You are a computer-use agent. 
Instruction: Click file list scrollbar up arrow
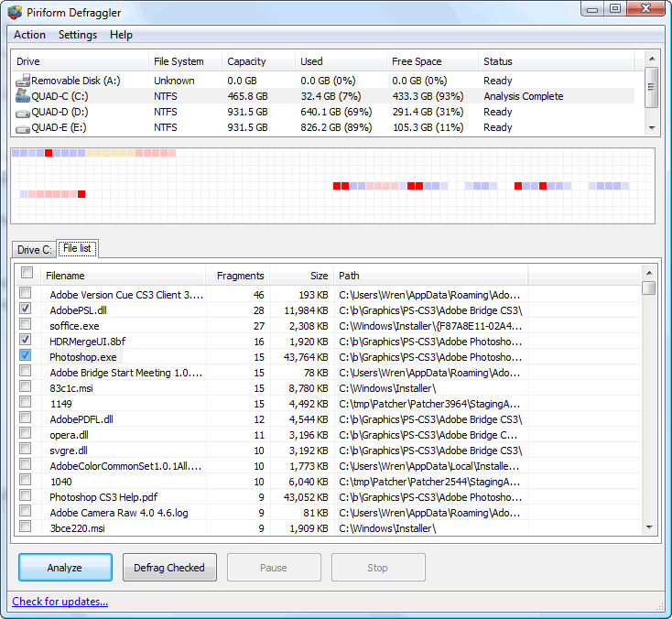(649, 273)
